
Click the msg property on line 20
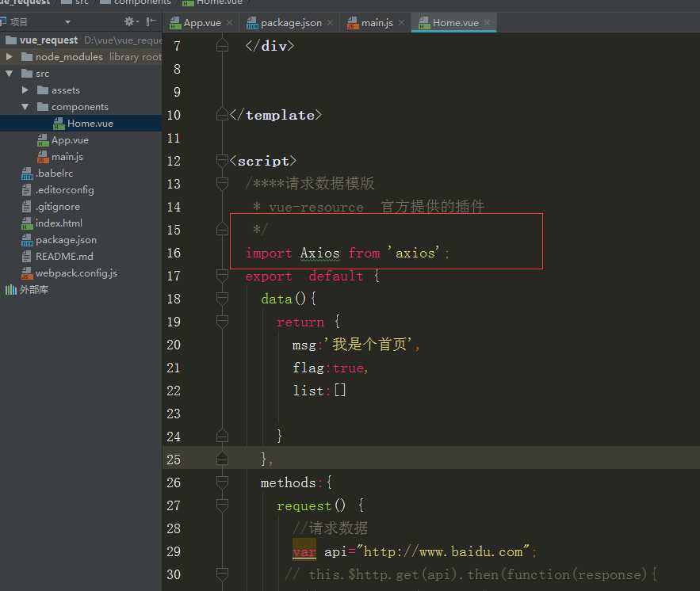coord(304,345)
